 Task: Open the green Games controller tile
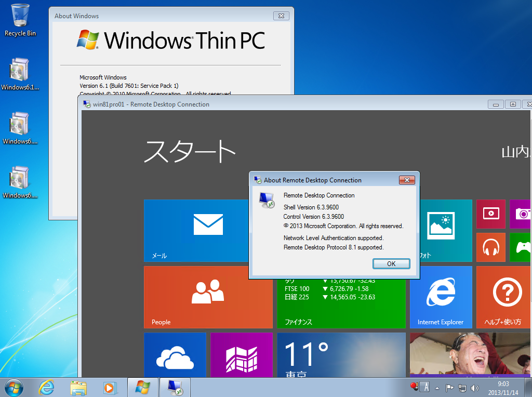coord(521,247)
